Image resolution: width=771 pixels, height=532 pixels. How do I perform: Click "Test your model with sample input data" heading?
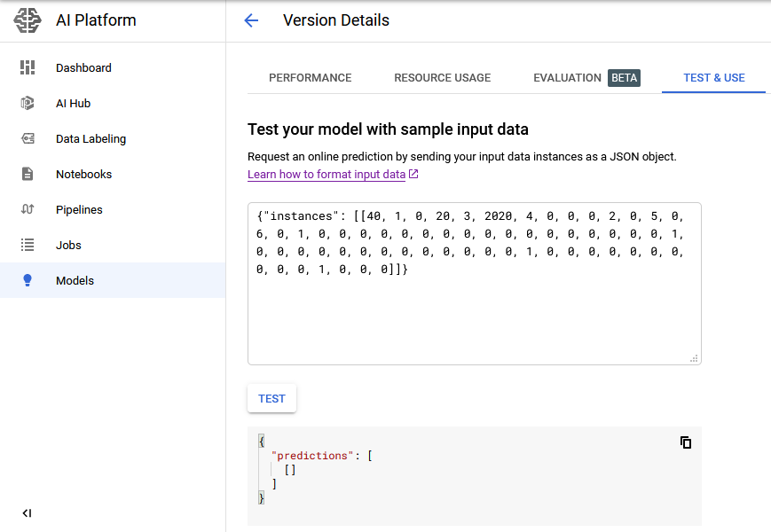[388, 129]
